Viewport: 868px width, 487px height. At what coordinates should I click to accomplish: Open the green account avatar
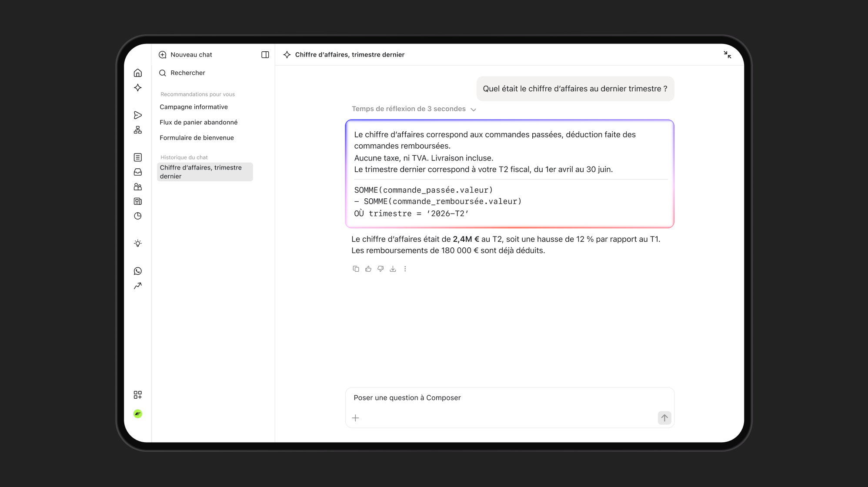138,414
